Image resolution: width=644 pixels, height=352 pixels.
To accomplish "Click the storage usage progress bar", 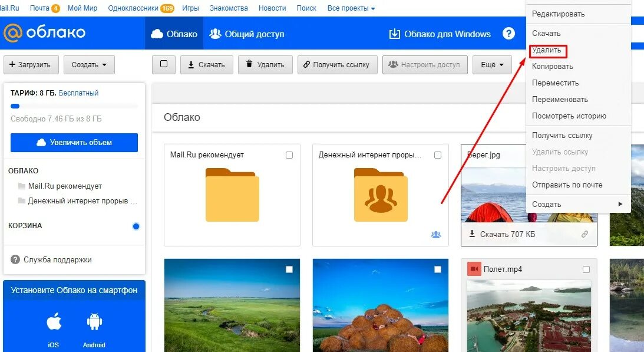I will coord(74,106).
